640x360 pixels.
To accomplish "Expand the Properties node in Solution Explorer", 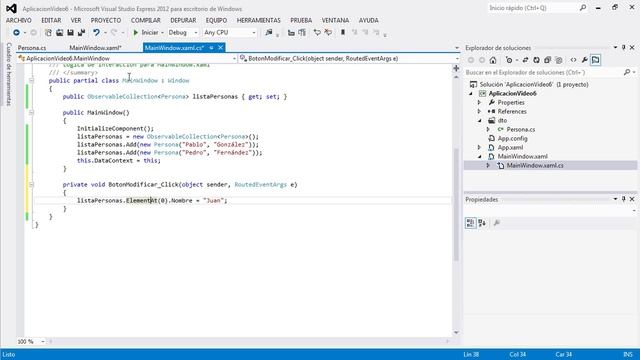I will pos(480,102).
